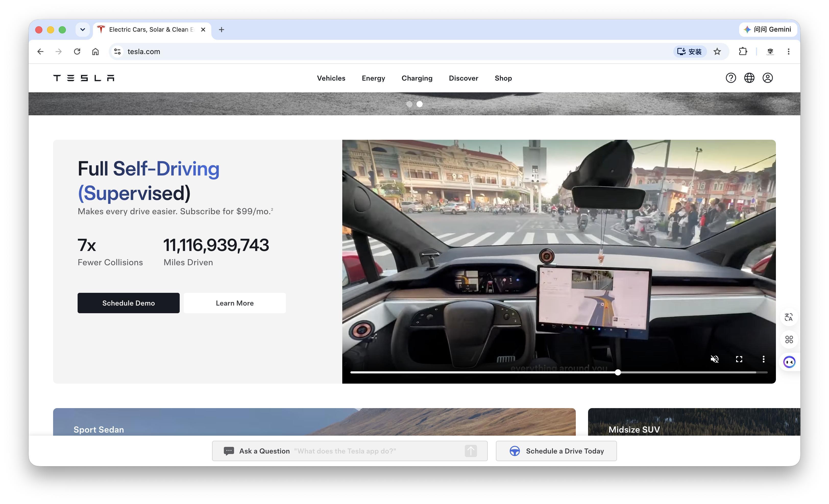Click the 安装 install app button
This screenshot has width=829, height=504.
coord(689,52)
